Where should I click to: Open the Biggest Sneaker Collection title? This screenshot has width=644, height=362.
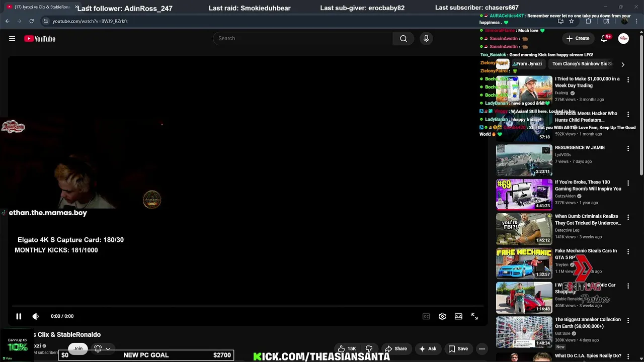(x=588, y=323)
